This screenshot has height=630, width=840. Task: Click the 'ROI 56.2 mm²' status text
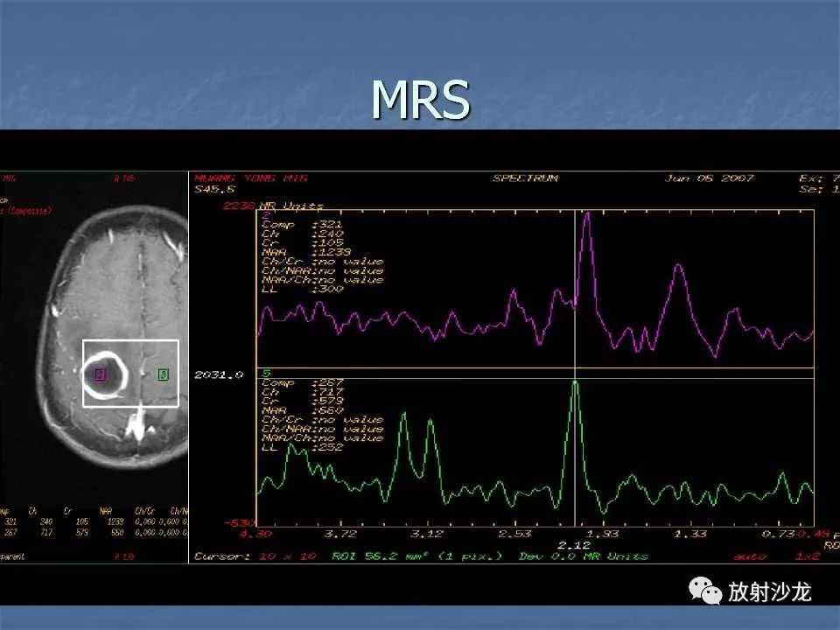coord(380,556)
